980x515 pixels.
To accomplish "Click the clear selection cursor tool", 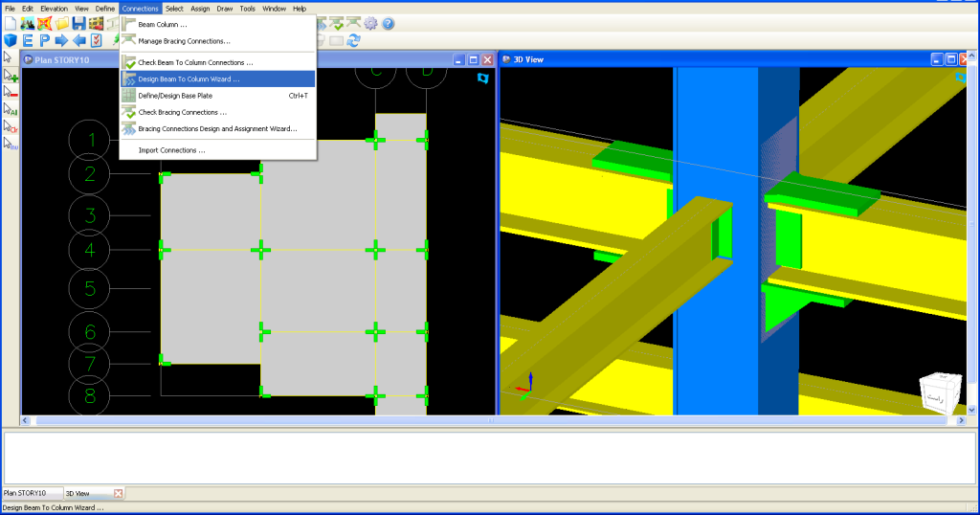I will tap(11, 126).
